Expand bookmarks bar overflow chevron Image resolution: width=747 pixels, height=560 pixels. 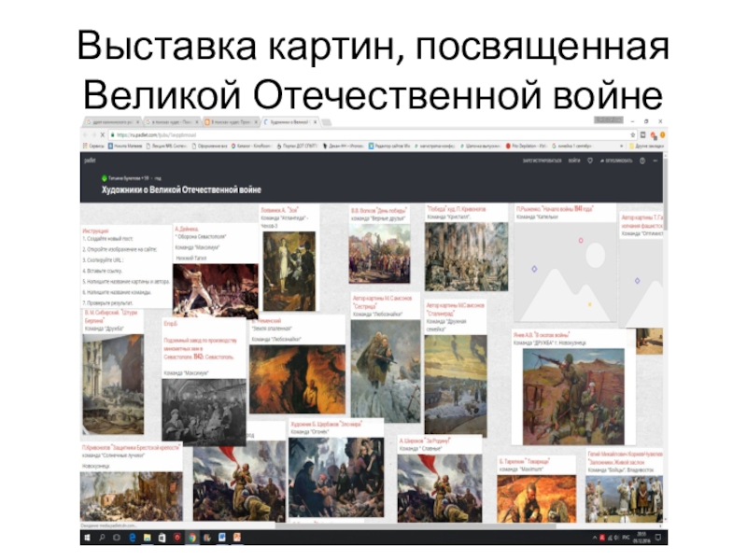(x=621, y=147)
